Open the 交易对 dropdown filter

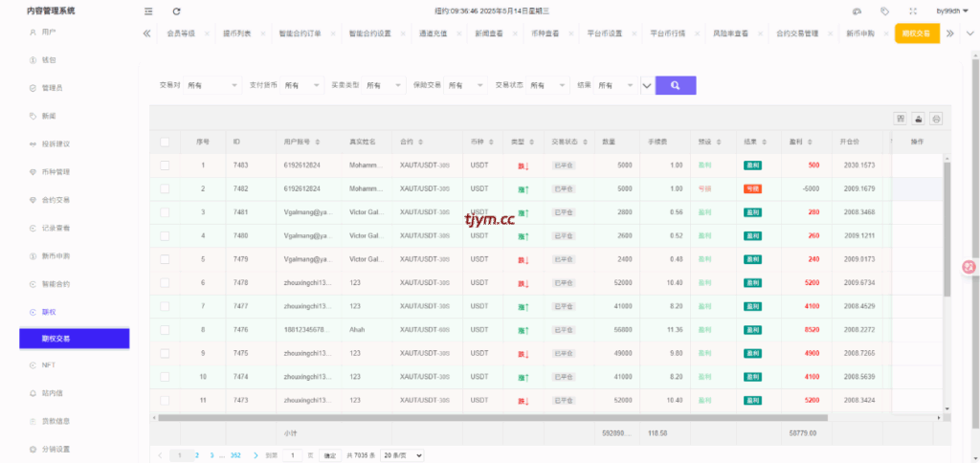point(212,85)
